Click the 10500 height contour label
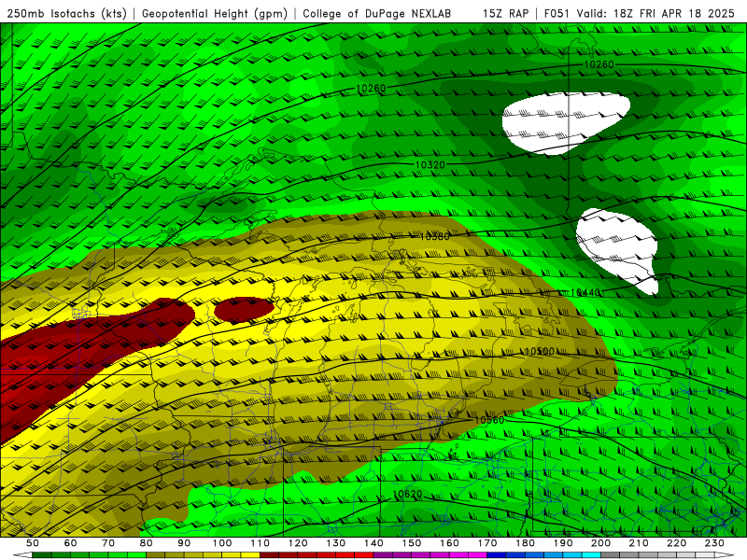This screenshot has height=560, width=747. (x=540, y=352)
